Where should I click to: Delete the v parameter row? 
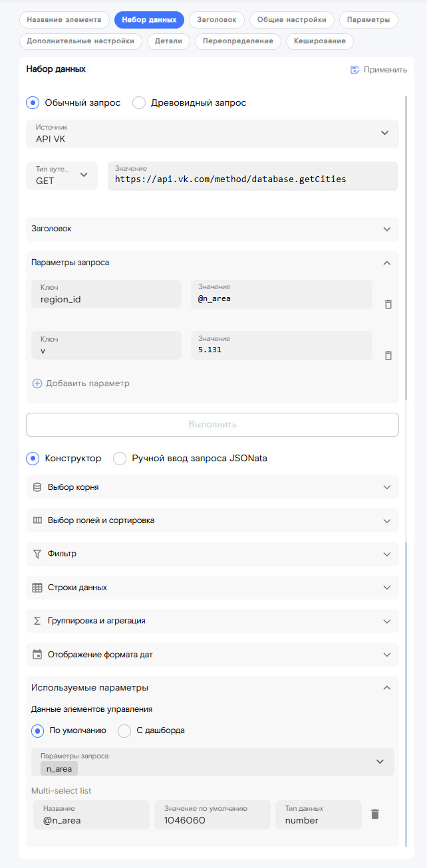388,356
